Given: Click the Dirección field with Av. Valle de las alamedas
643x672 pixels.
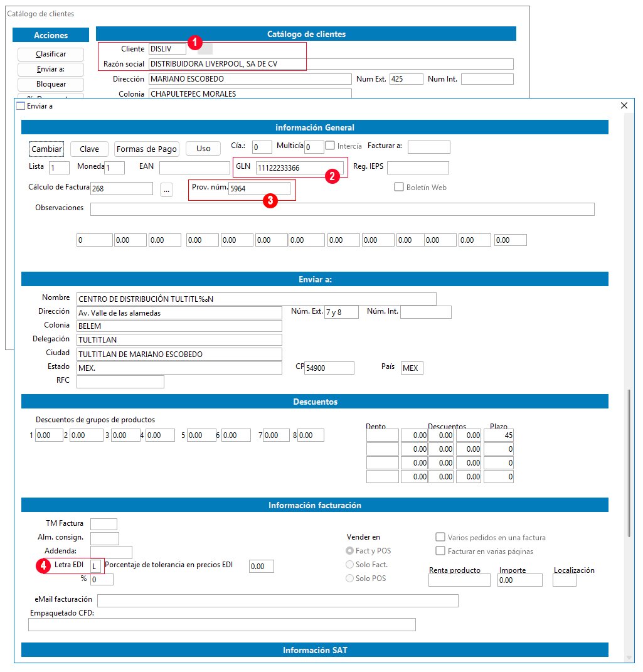Looking at the screenshot, I should coord(179,313).
